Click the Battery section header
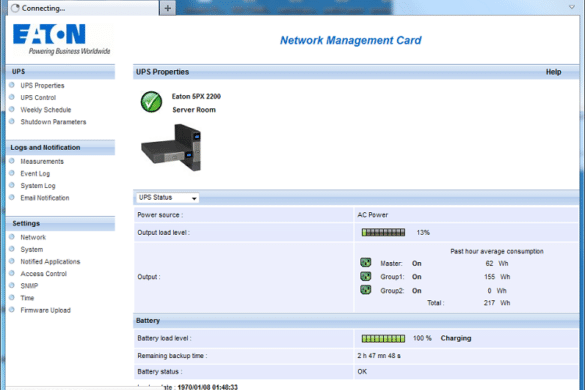 [x=356, y=321]
